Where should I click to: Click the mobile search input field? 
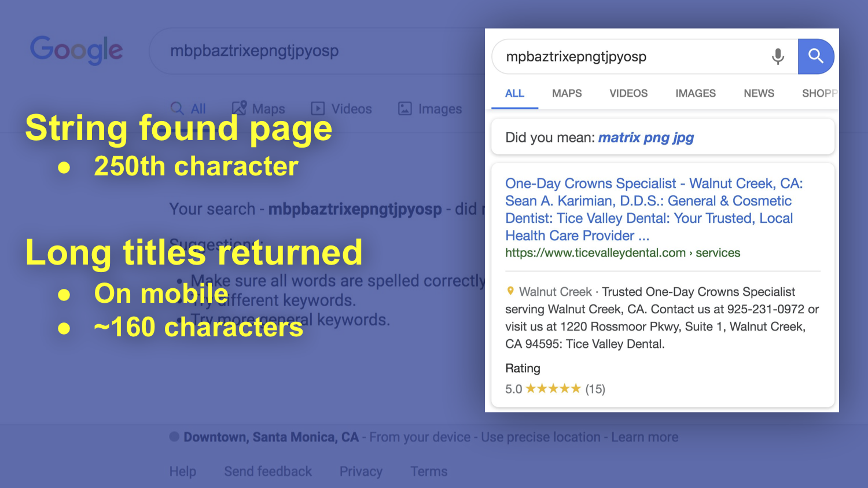point(631,57)
